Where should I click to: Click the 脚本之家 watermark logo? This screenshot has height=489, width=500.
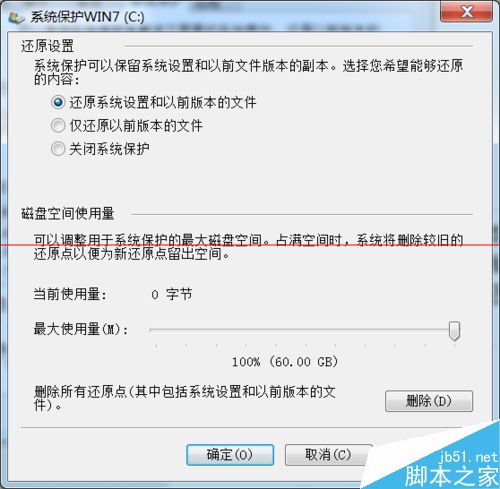pos(452,476)
